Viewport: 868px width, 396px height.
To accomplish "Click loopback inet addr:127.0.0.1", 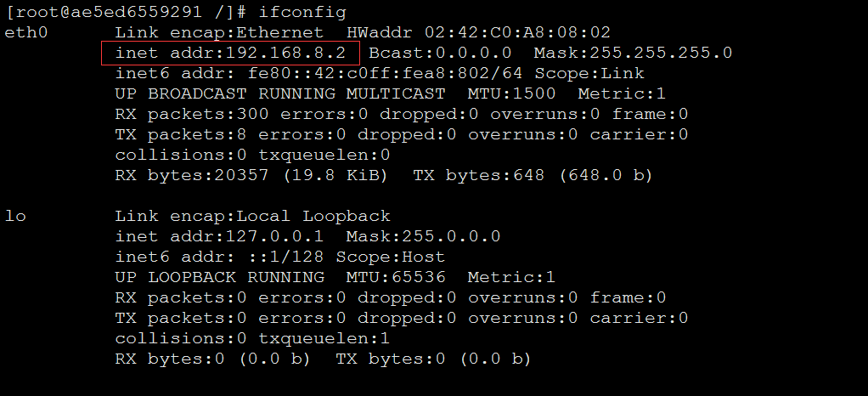I will (x=219, y=236).
